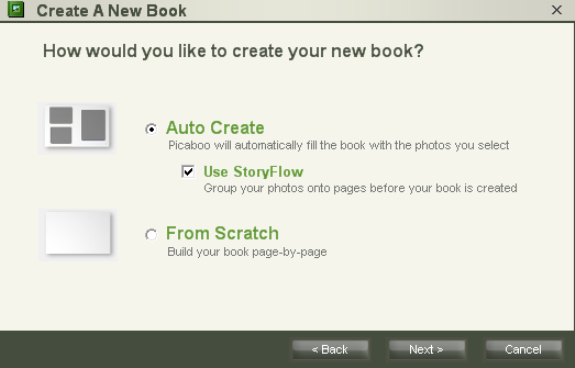Click the 'Build your book page-by-page' description
Screen dimensions: 575x368
pos(247,252)
